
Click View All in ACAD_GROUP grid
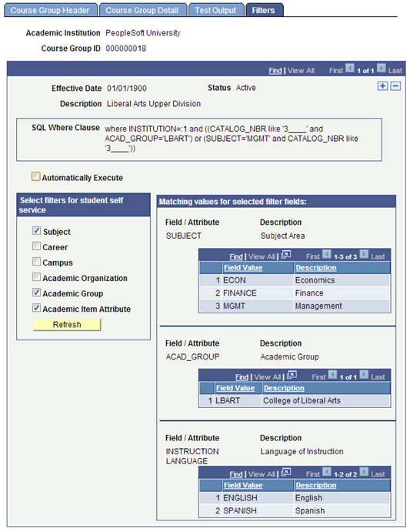coord(267,377)
